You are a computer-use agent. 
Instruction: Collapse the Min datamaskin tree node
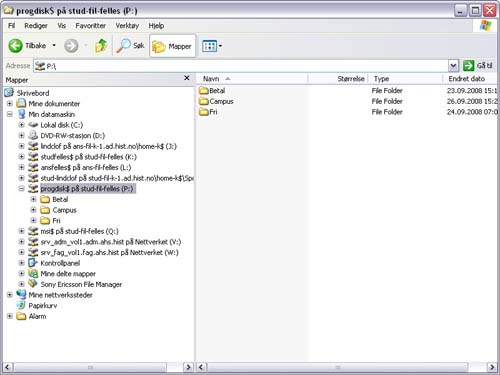coord(10,114)
